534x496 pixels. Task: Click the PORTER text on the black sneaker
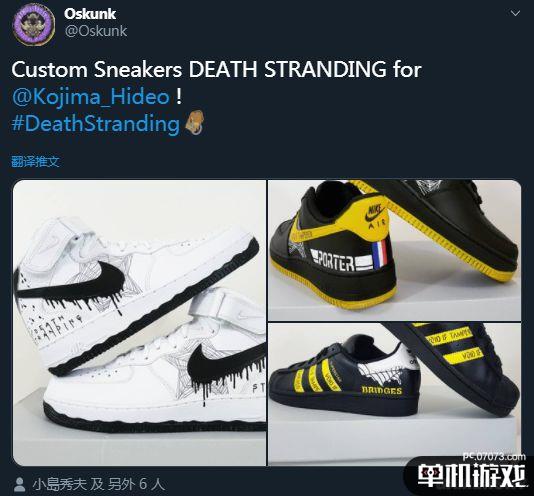333,262
